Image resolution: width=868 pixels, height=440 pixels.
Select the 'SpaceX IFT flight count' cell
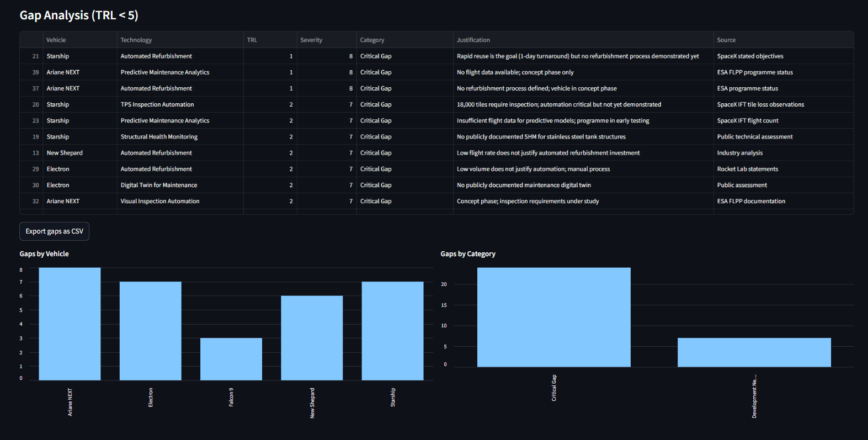[x=784, y=120]
